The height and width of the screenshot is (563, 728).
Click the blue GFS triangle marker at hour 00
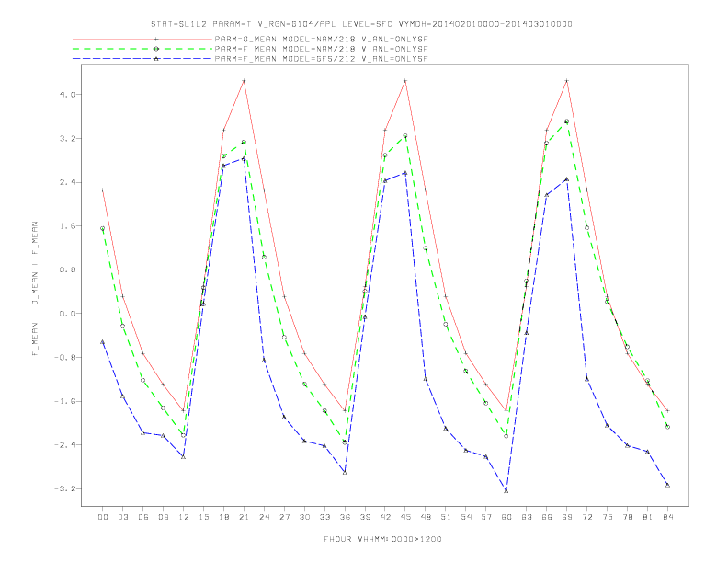(x=103, y=342)
